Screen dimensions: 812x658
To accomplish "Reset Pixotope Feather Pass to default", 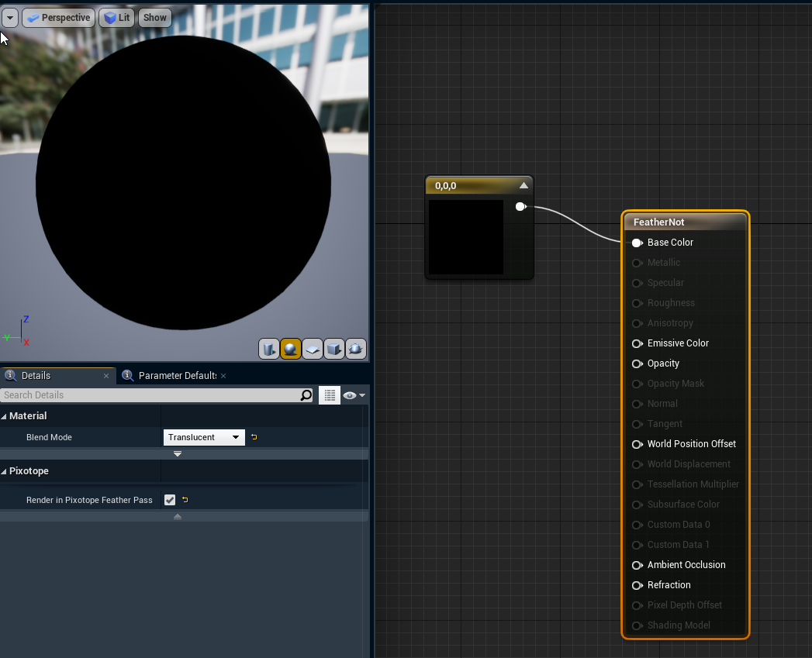I will pyautogui.click(x=185, y=500).
